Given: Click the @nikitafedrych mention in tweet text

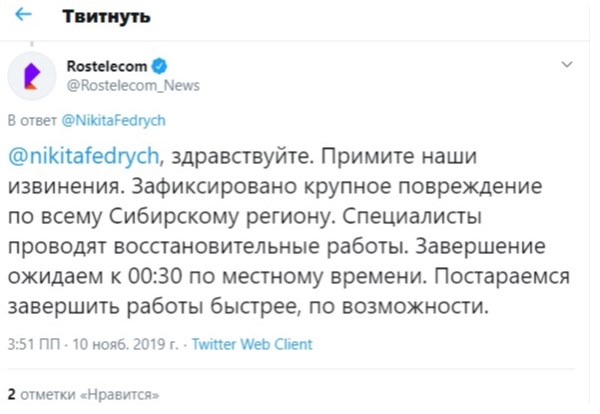Looking at the screenshot, I should tap(83, 156).
